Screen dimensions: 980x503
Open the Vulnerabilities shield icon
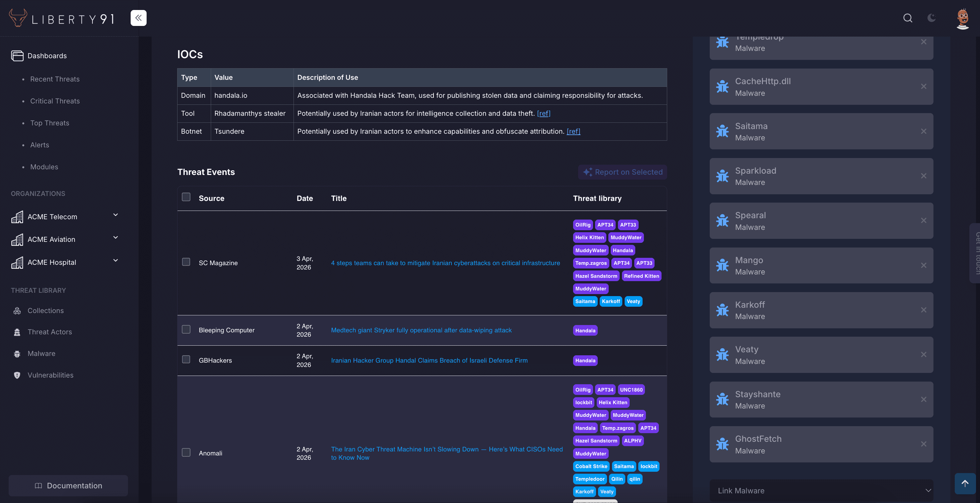18,375
